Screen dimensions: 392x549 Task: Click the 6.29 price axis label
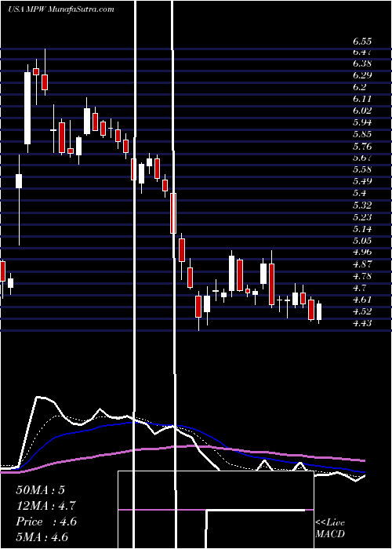pyautogui.click(x=362, y=75)
